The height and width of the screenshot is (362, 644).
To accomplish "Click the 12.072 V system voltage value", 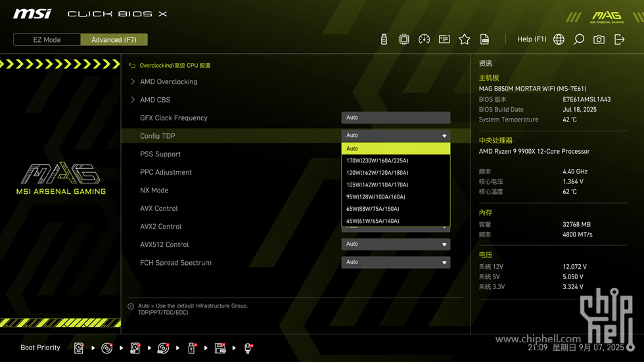I will click(574, 267).
